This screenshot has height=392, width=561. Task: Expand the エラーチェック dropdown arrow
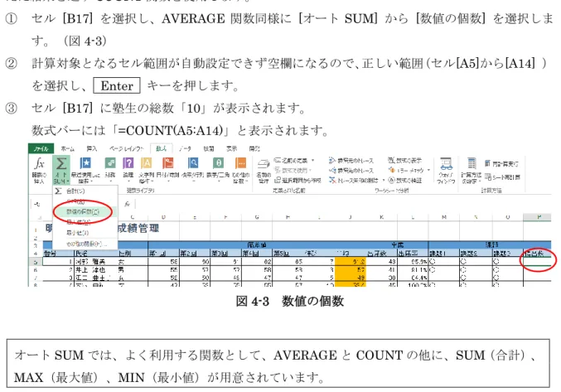point(428,170)
